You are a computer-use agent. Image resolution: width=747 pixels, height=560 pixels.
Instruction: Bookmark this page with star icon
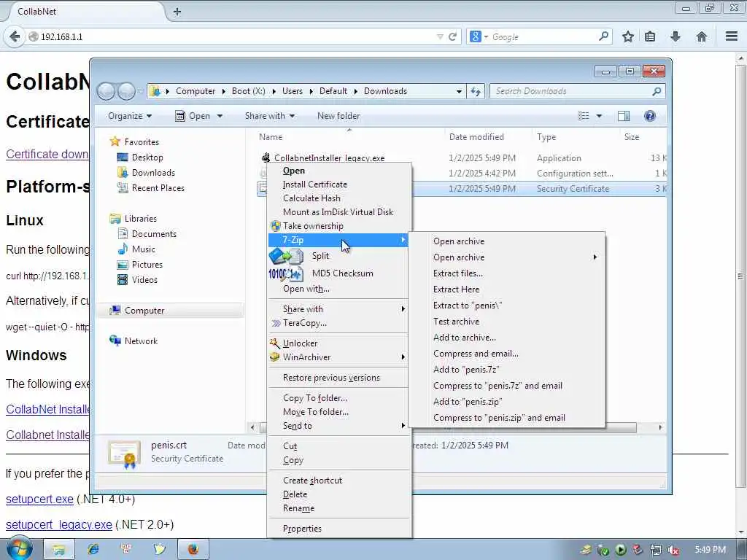(x=628, y=36)
